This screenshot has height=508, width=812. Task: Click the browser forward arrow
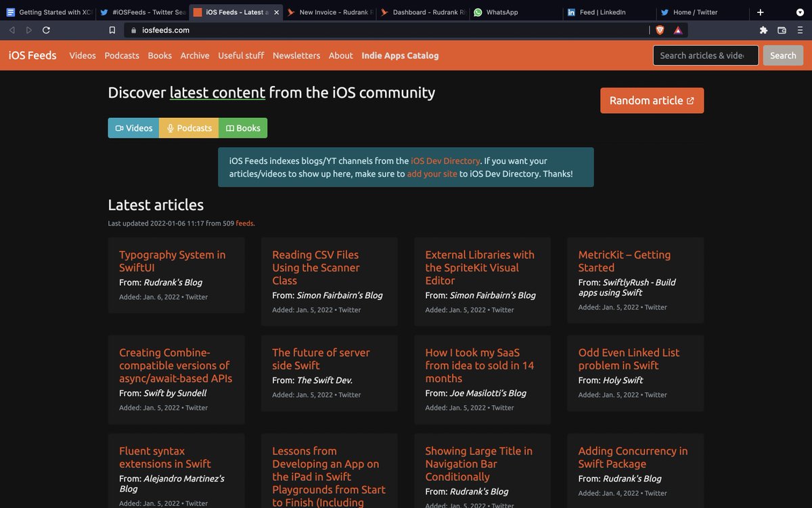28,30
